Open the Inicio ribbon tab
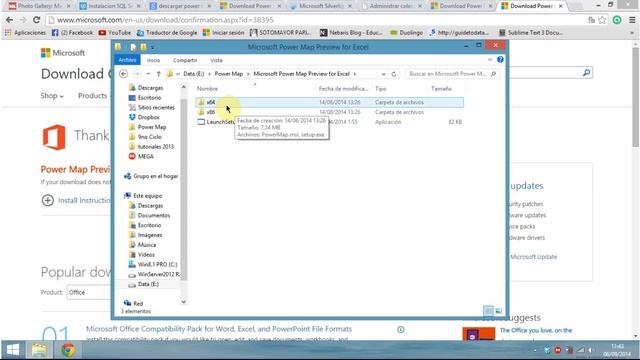The height and width of the screenshot is (360, 640). [x=153, y=60]
